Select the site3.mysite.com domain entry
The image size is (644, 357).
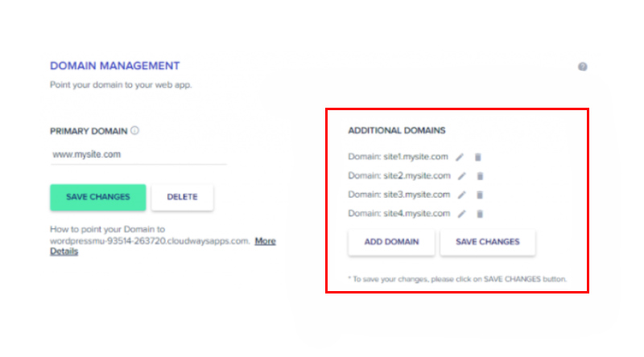(399, 195)
